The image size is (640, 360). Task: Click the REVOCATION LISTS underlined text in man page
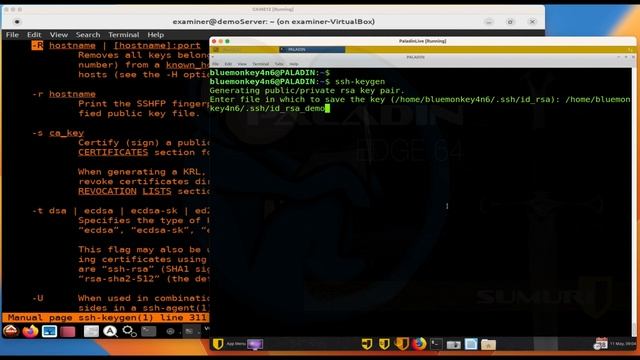(x=125, y=191)
